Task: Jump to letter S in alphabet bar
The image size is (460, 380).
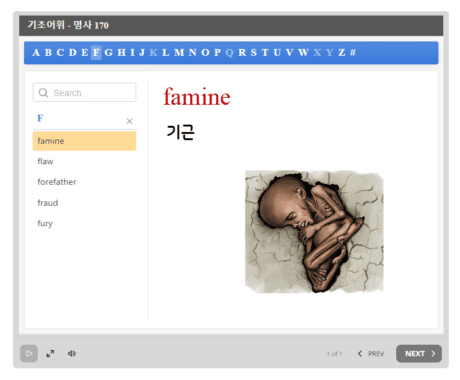Action: pos(254,53)
